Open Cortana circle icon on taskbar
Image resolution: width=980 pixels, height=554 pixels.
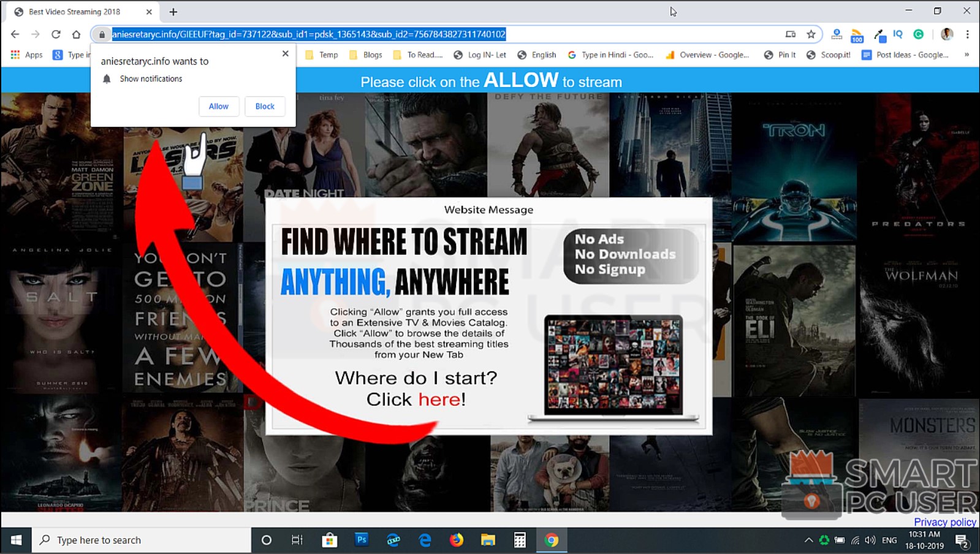266,540
